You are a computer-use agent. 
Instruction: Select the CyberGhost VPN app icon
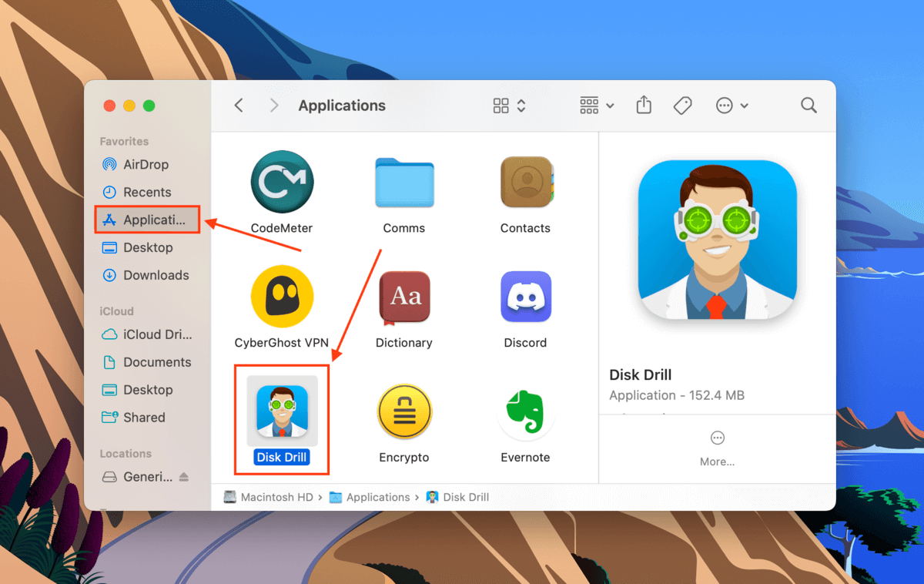pyautogui.click(x=282, y=297)
